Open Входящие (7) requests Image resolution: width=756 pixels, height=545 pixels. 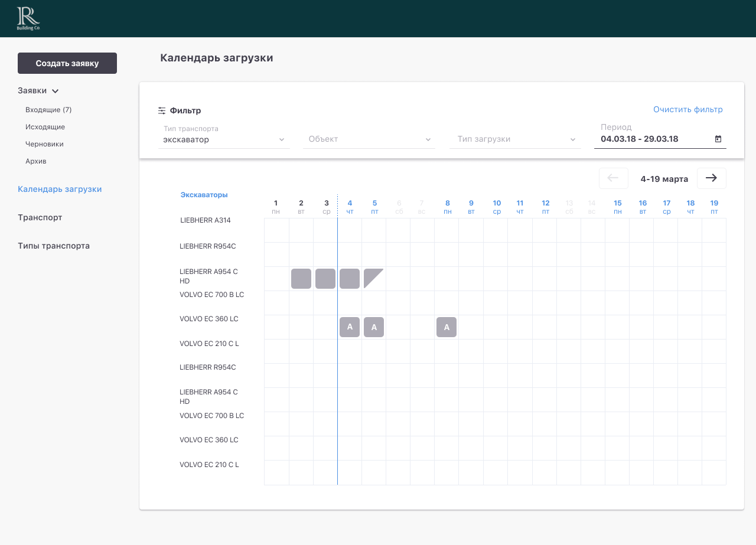point(48,110)
